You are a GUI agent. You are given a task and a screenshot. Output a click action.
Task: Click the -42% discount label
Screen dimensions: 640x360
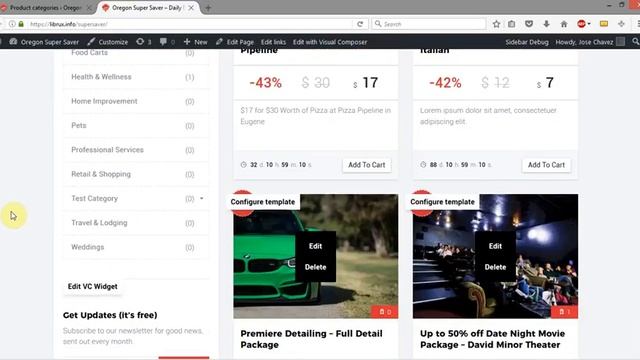tap(445, 83)
